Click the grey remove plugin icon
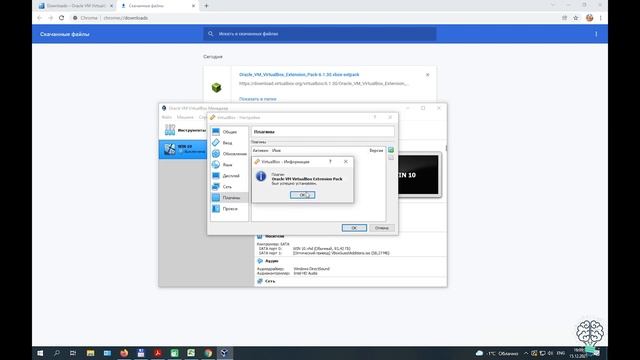This screenshot has width=640, height=360. pyautogui.click(x=391, y=158)
